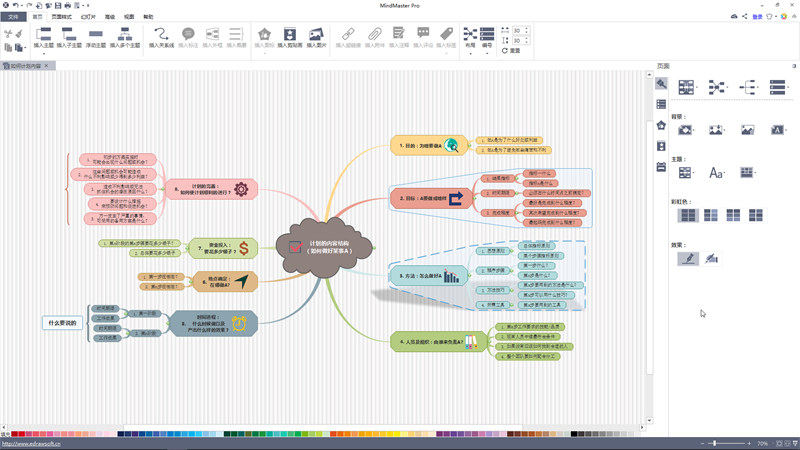Open the outline list panel in sidebar
The height and width of the screenshot is (450, 800).
[x=661, y=104]
